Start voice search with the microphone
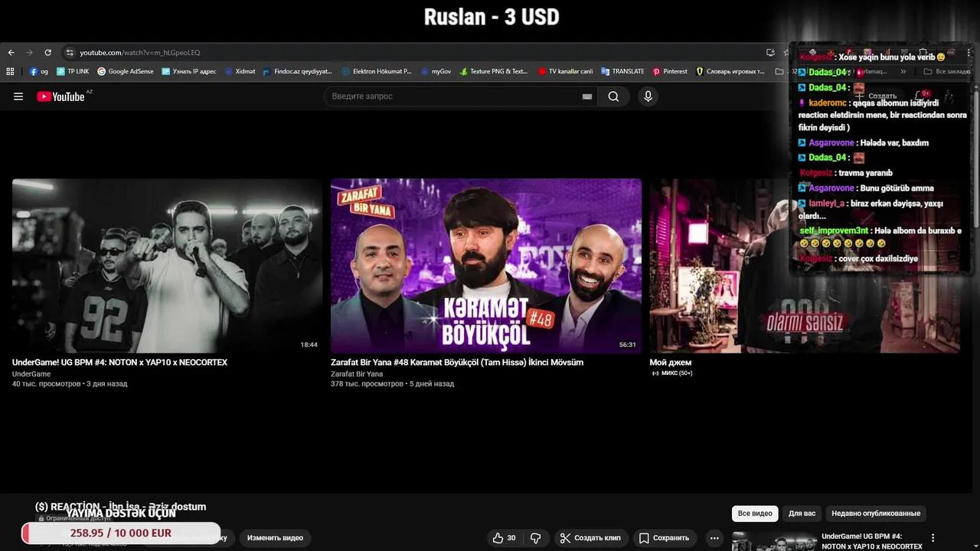Image resolution: width=980 pixels, height=551 pixels. tap(648, 96)
